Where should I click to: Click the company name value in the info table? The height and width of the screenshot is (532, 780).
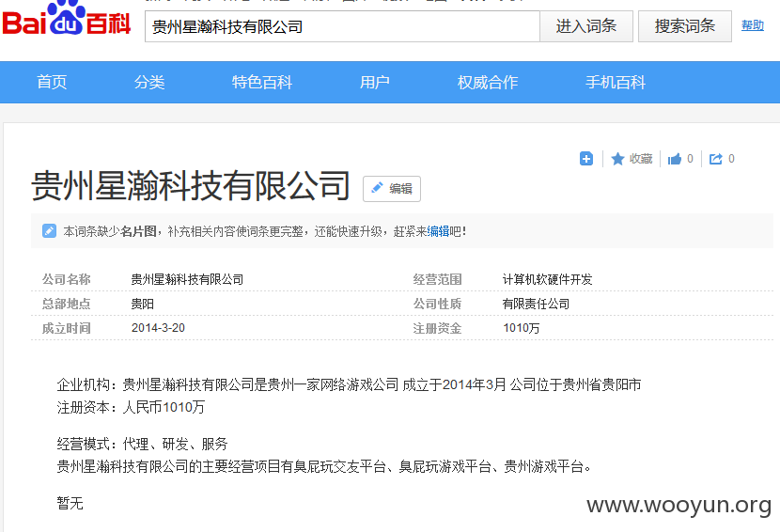pos(187,279)
